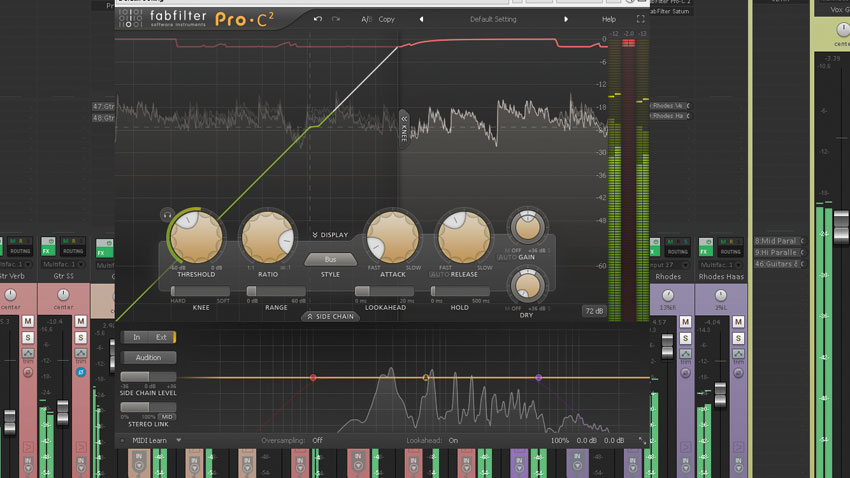850x478 pixels.
Task: Open FX for Rhodes Haas channel
Action: pyautogui.click(x=705, y=247)
